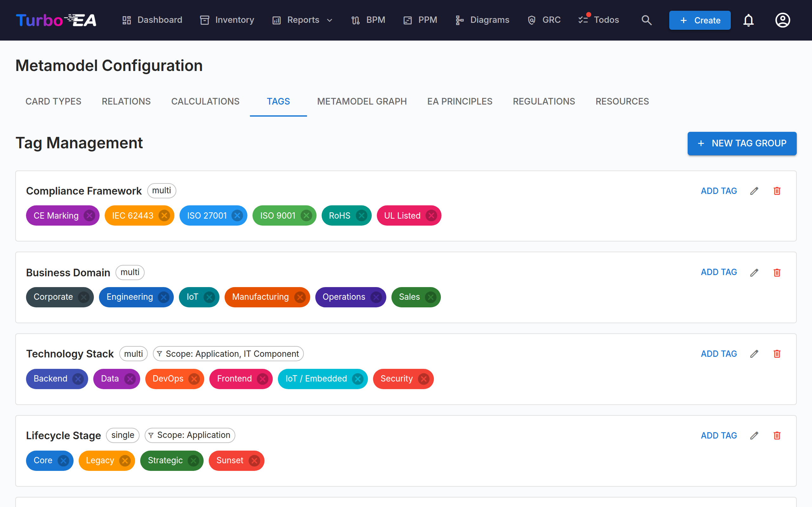The image size is (812, 507).
Task: Remove the DevOps tag chip
Action: (x=194, y=379)
